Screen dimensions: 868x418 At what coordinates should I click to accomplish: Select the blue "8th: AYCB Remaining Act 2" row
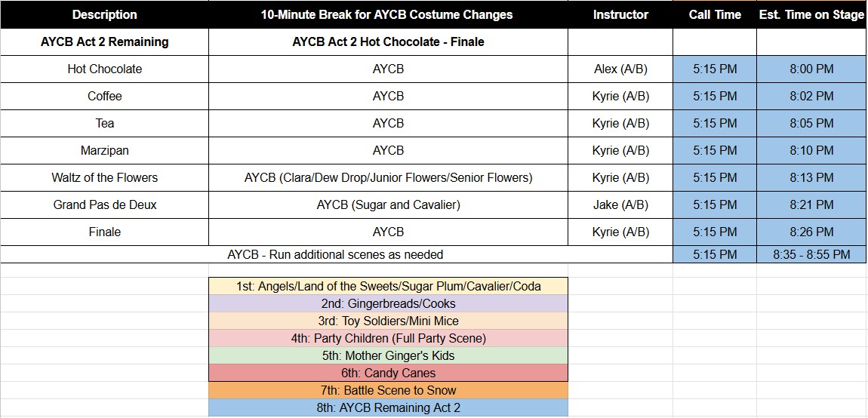(x=388, y=407)
